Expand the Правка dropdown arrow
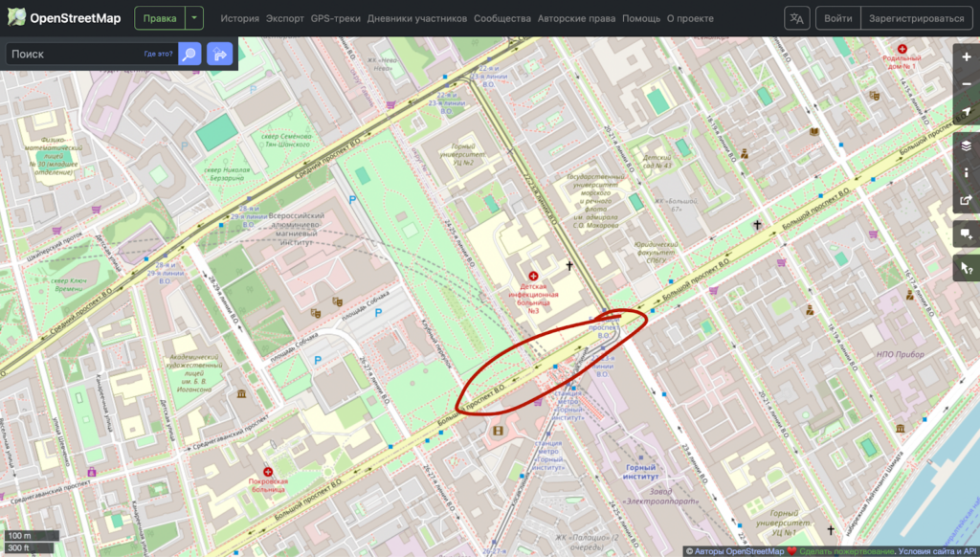This screenshot has width=980, height=557. (x=194, y=18)
